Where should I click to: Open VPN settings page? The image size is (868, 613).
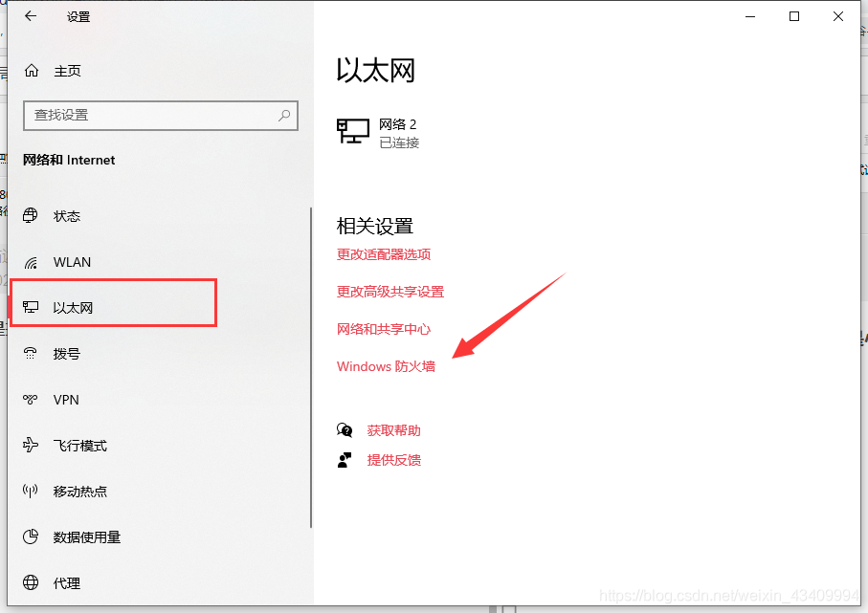point(66,400)
